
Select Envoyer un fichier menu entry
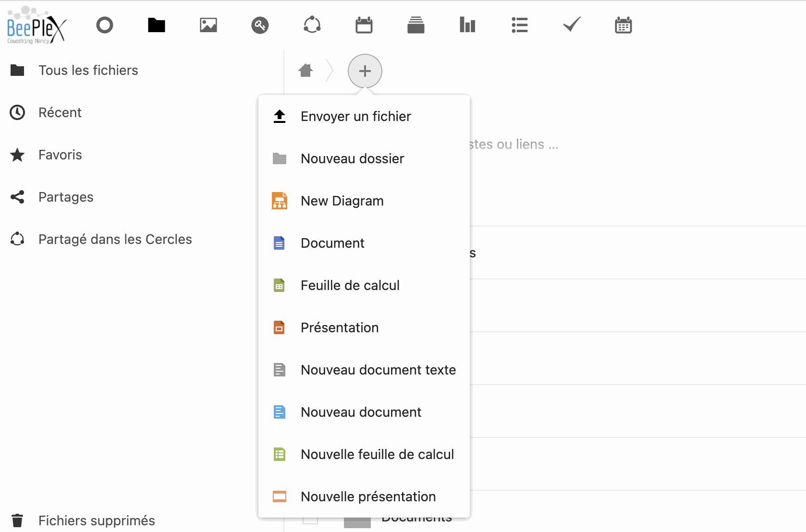[355, 116]
